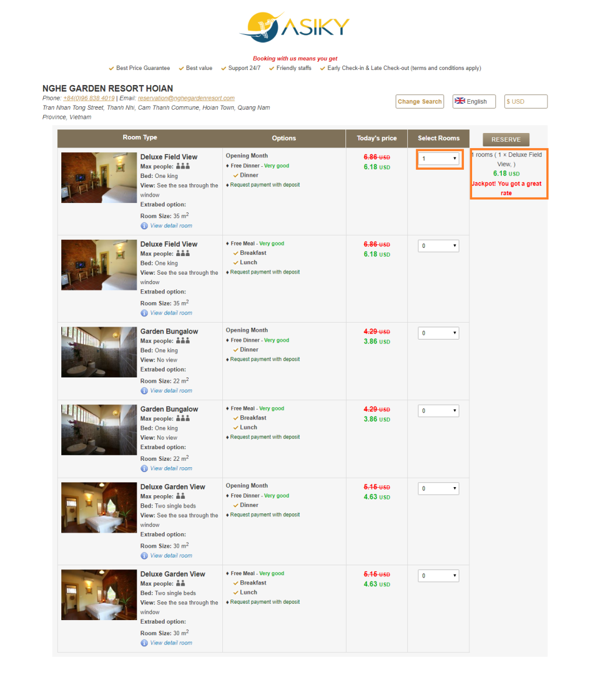Screen dimensions: 590x700
Task: Click the info icon for Deluxe Garden View room
Action: (144, 555)
